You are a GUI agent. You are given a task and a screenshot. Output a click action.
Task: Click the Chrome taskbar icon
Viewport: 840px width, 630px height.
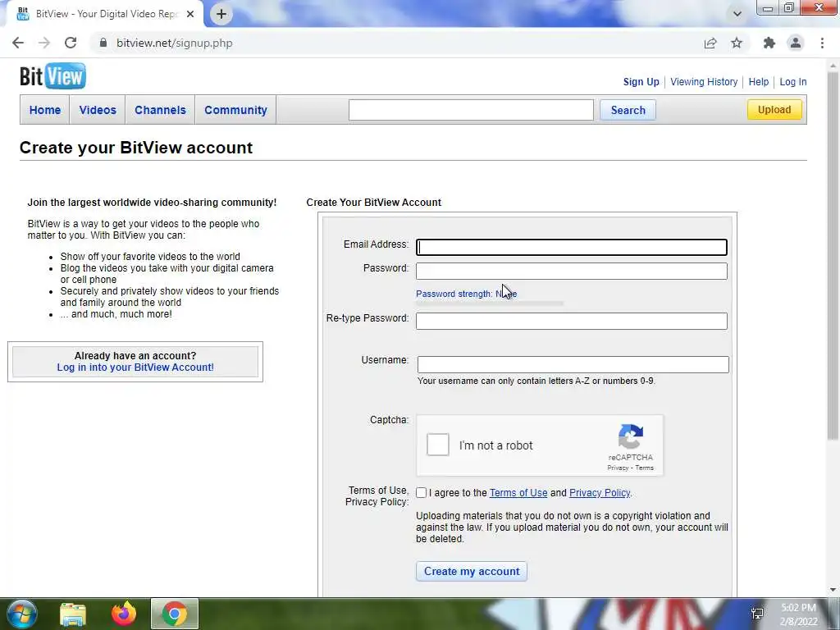(x=175, y=614)
